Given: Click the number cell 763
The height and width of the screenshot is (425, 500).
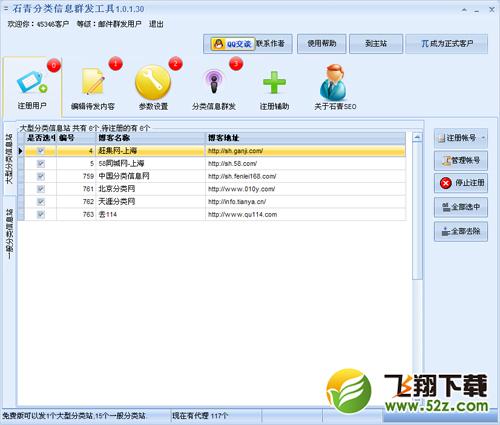Looking at the screenshot, I should click(76, 214).
